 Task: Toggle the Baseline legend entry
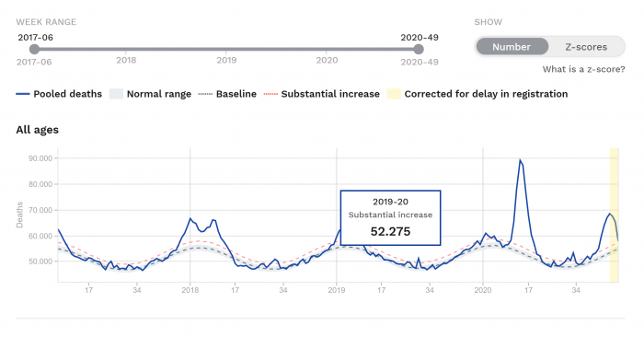click(x=227, y=94)
